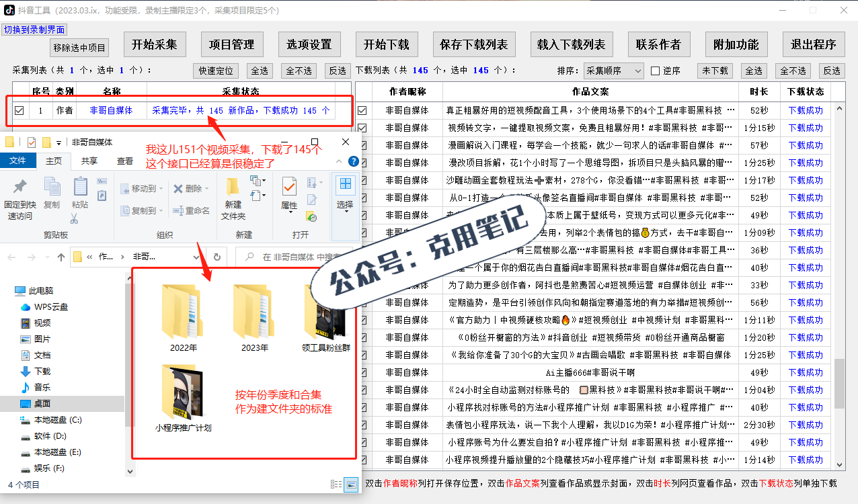Click the New folder icon in ribbon
Screen dimensions: 858x504
click(x=233, y=186)
